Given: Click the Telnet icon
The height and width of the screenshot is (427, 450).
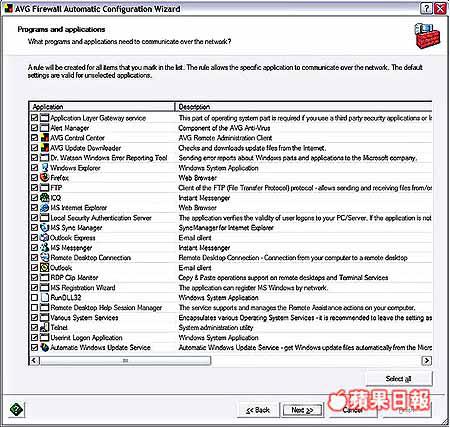Looking at the screenshot, I should click(44, 327).
